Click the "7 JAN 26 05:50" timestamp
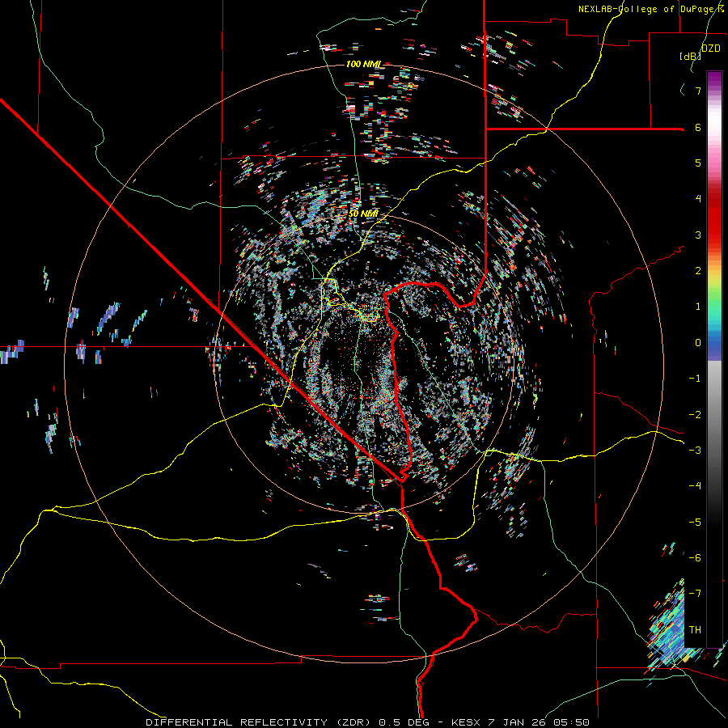The width and height of the screenshot is (728, 728). 539,722
